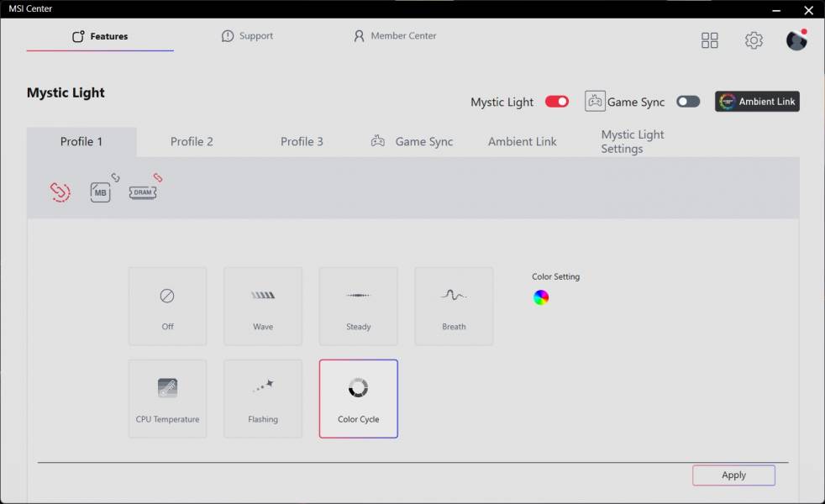Select the MB motherboard device icon
The image size is (825, 504).
(x=100, y=192)
